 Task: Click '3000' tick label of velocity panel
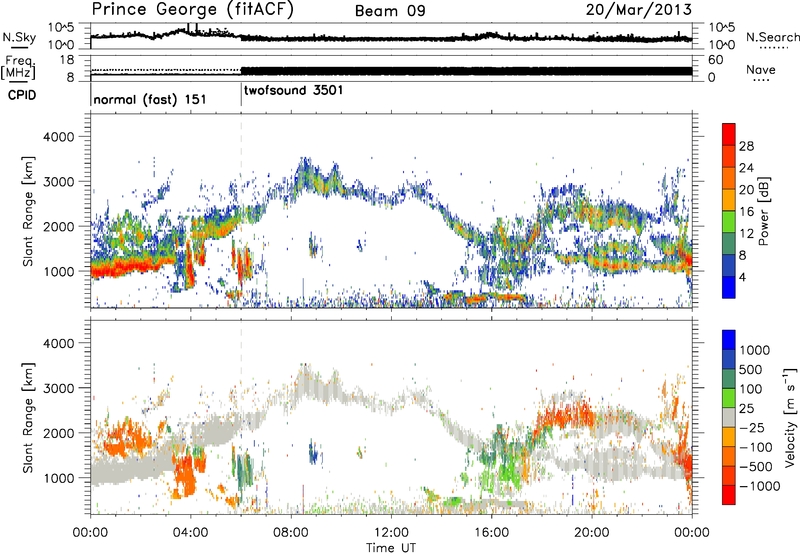click(58, 388)
